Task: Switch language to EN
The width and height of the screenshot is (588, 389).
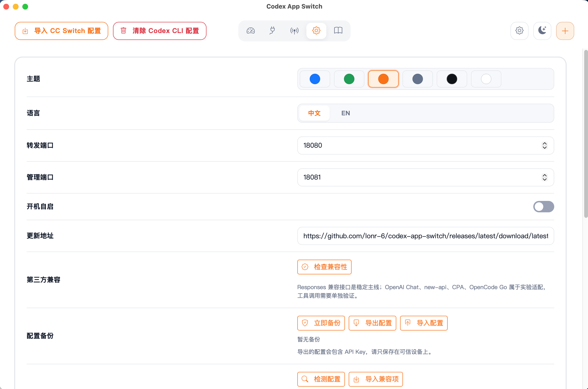Action: click(346, 113)
